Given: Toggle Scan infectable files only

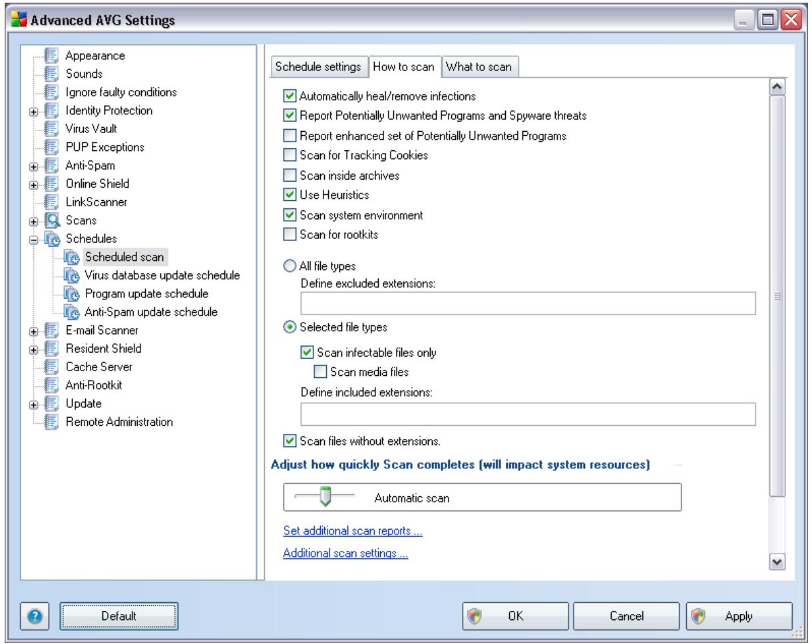Looking at the screenshot, I should pos(307,353).
